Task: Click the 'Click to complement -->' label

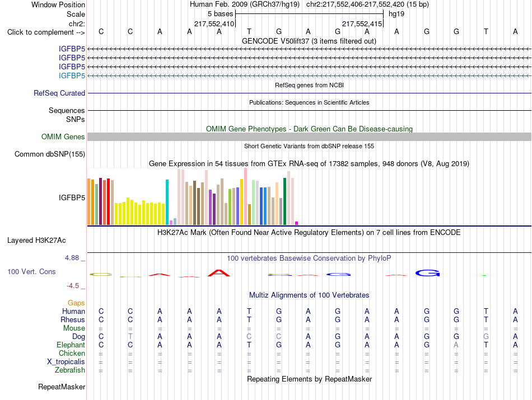Action: pyautogui.click(x=46, y=32)
